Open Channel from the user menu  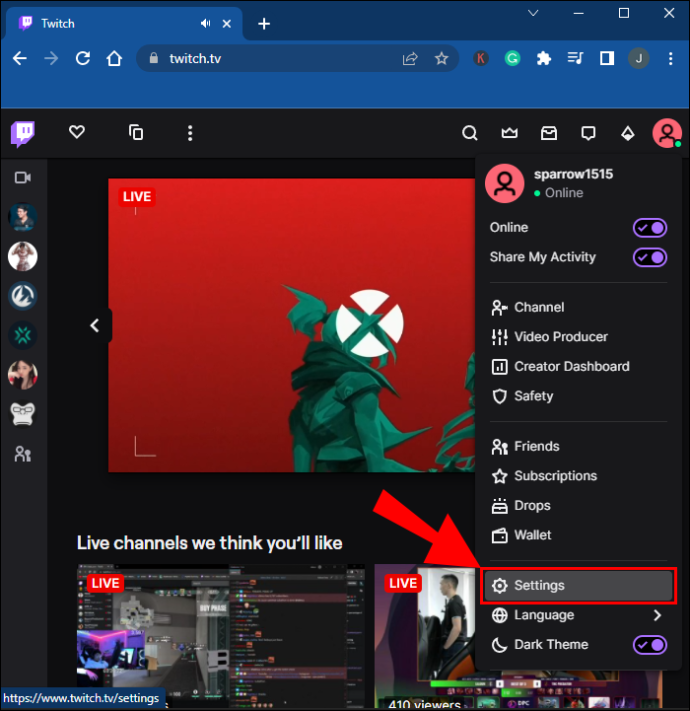pos(578,307)
